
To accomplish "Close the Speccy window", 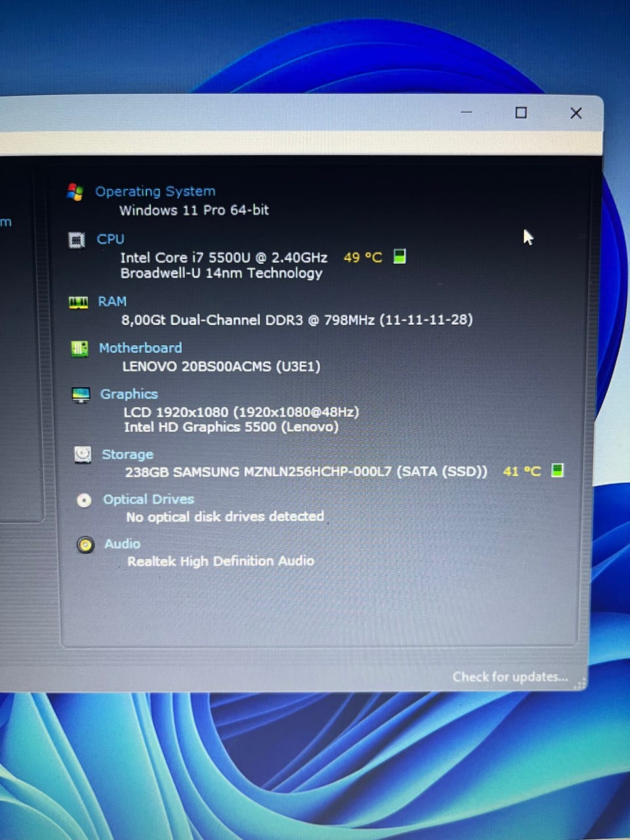I will [x=576, y=113].
